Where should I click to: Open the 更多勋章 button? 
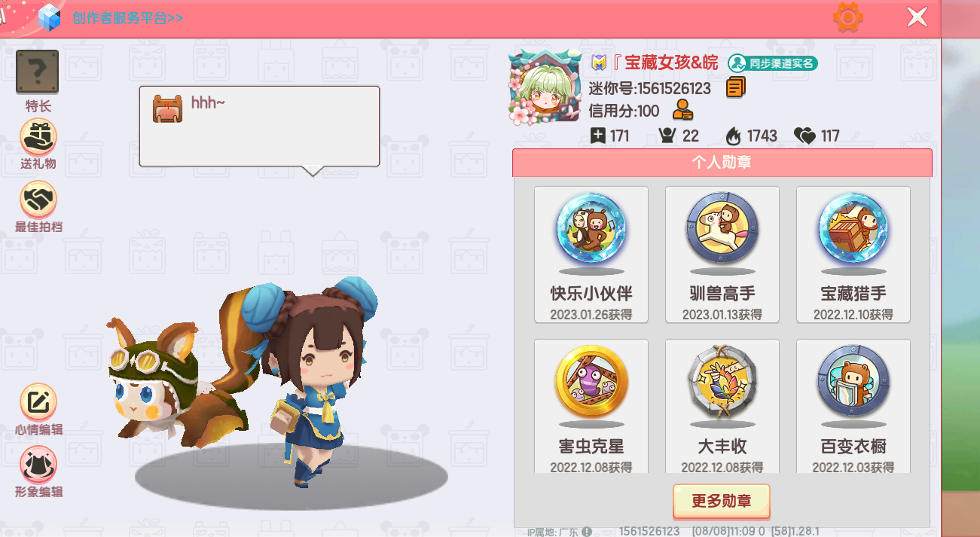tap(722, 501)
